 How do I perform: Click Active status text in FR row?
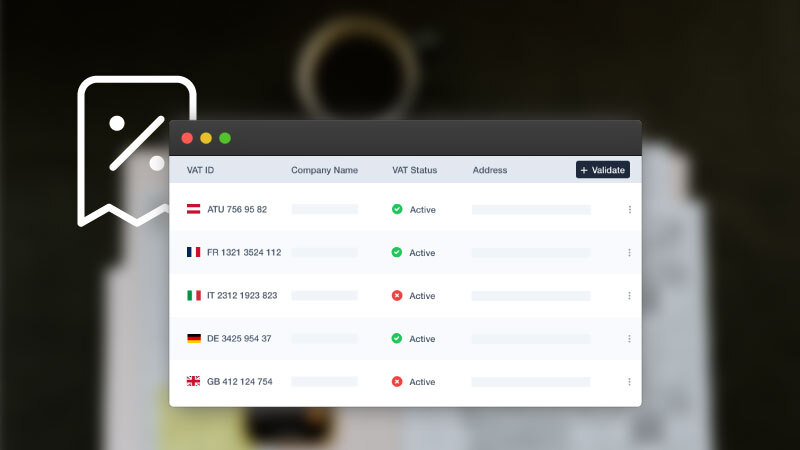click(422, 253)
